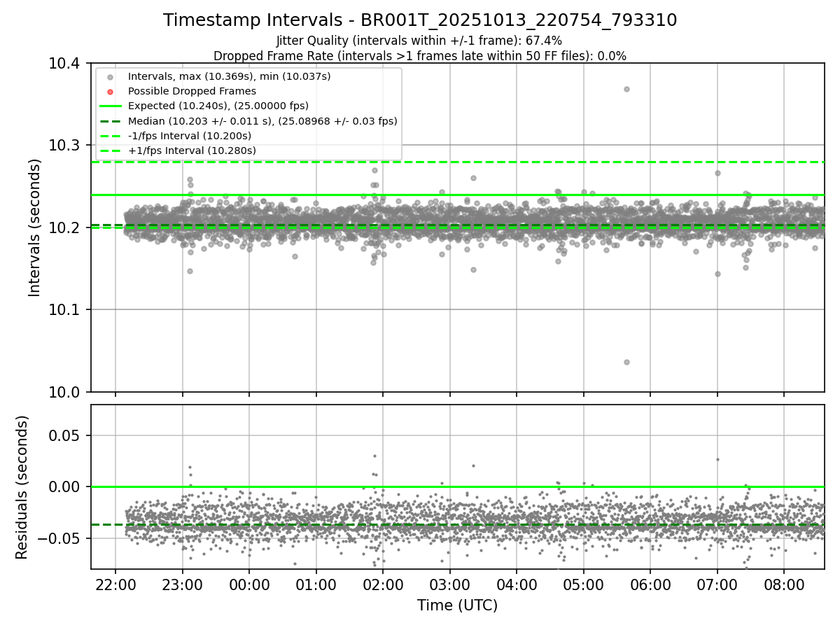Click the Residuals (seconds) y-axis label

point(22,487)
